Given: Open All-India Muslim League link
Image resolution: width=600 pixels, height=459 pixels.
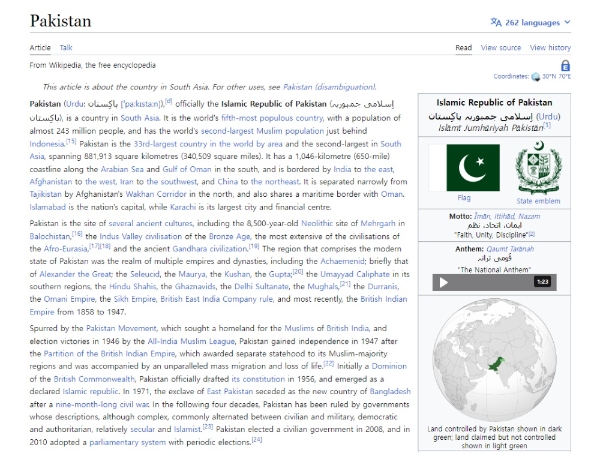Looking at the screenshot, I should (191, 341).
